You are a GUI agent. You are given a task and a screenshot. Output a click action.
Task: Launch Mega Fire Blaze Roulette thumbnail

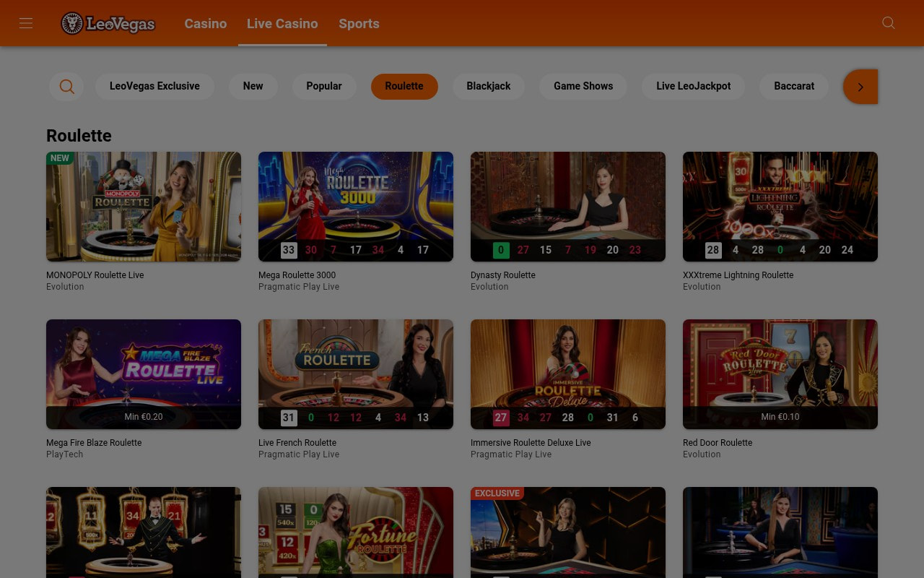pos(144,374)
